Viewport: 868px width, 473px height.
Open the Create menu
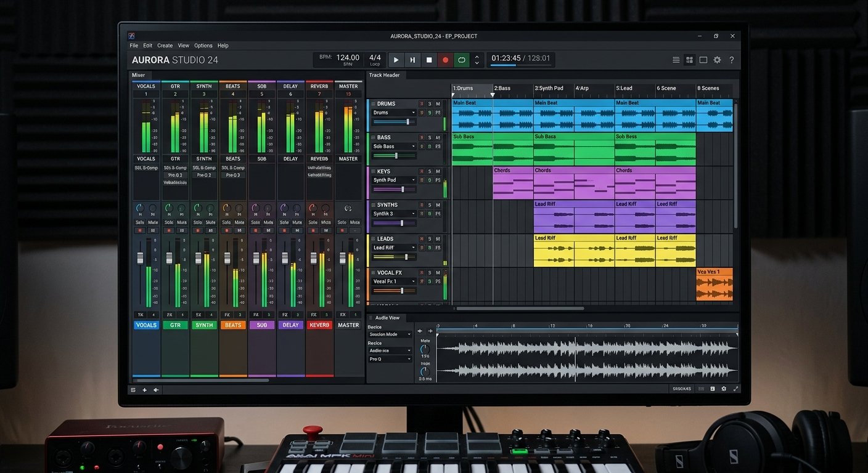click(x=165, y=46)
